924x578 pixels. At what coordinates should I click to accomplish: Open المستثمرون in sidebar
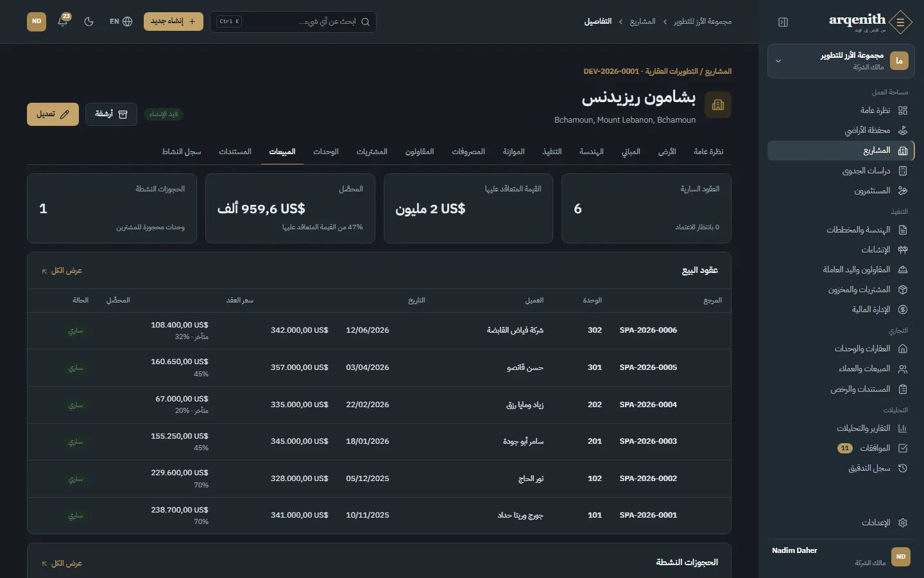[841, 191]
